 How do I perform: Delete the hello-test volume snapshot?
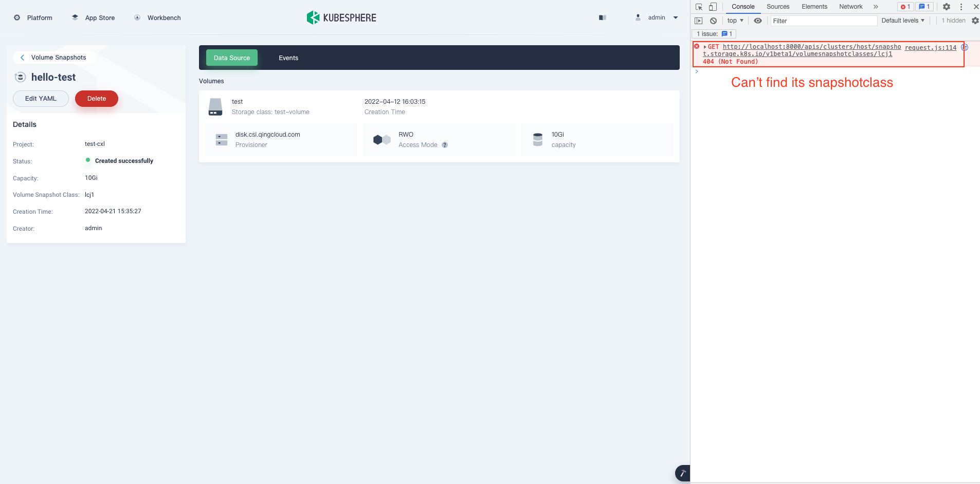coord(97,99)
